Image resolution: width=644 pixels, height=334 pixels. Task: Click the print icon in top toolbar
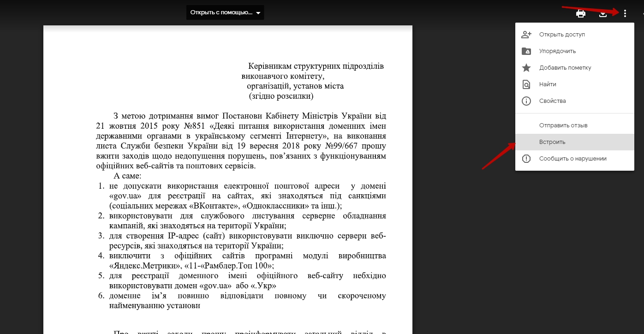coord(581,13)
